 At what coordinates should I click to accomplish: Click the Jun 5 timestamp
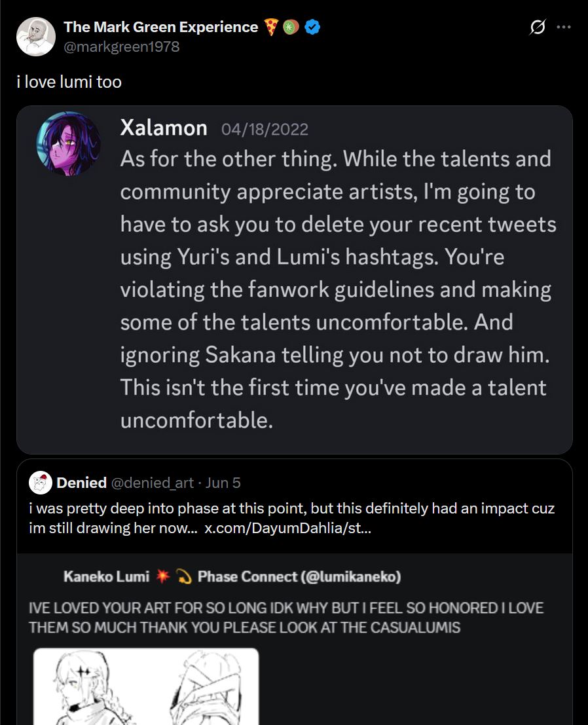click(223, 483)
